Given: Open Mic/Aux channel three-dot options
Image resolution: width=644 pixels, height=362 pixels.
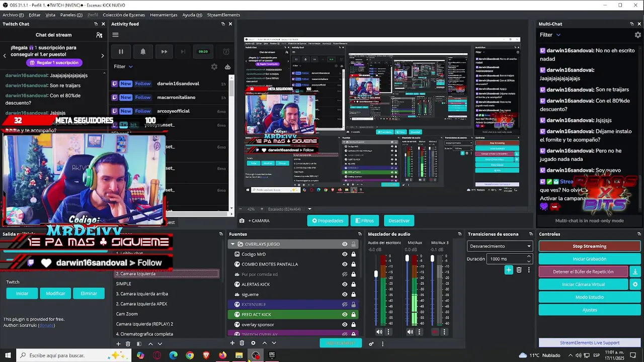Looking at the screenshot, I should (x=419, y=332).
